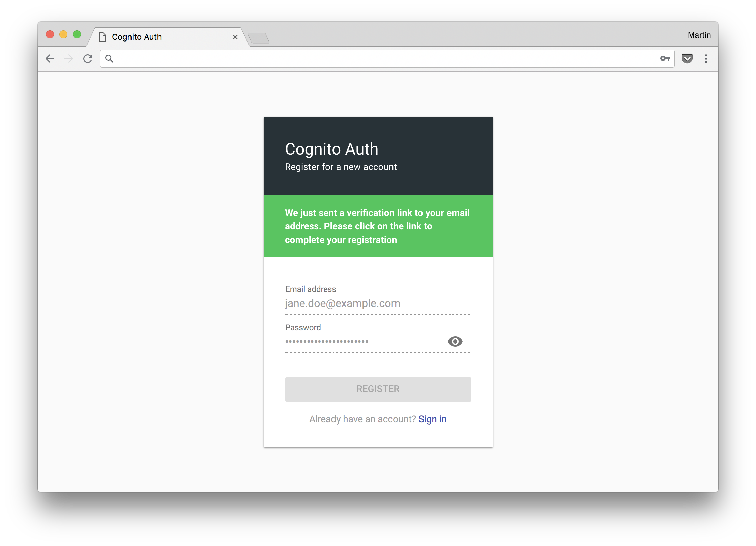Toggle password visibility eye icon
This screenshot has width=756, height=546.
[455, 342]
